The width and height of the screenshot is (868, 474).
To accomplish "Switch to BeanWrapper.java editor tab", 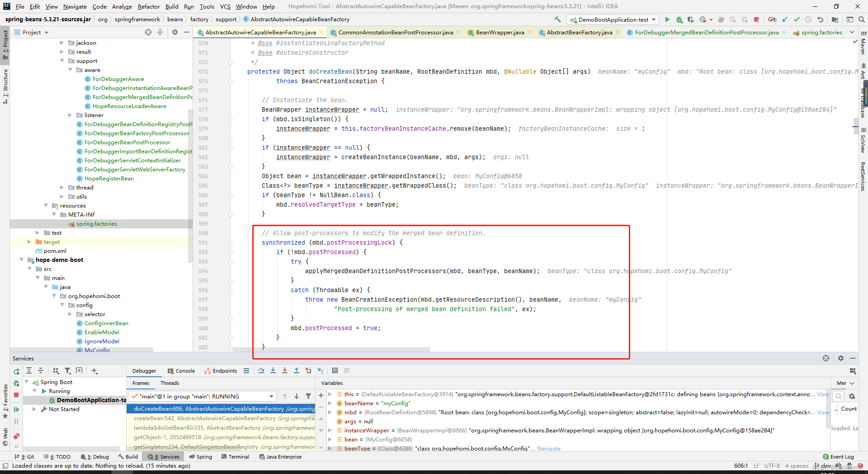I will coord(500,32).
